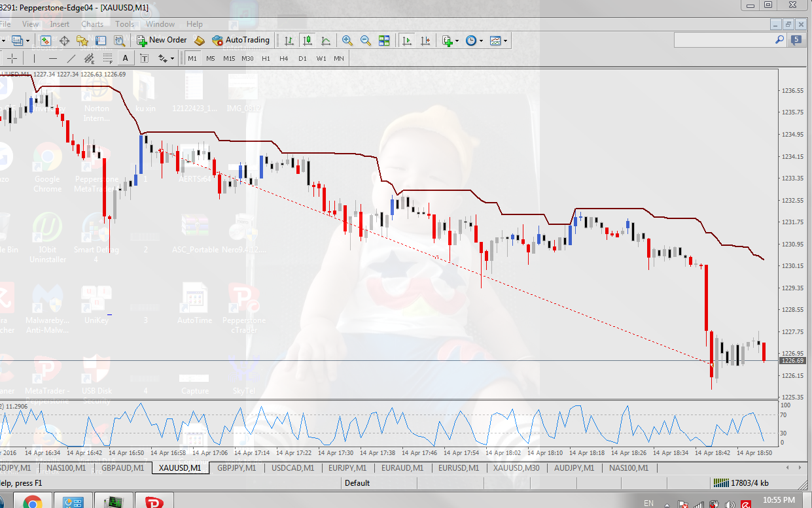This screenshot has width=812, height=508.
Task: Switch to the W1 timeframe
Action: pos(321,58)
